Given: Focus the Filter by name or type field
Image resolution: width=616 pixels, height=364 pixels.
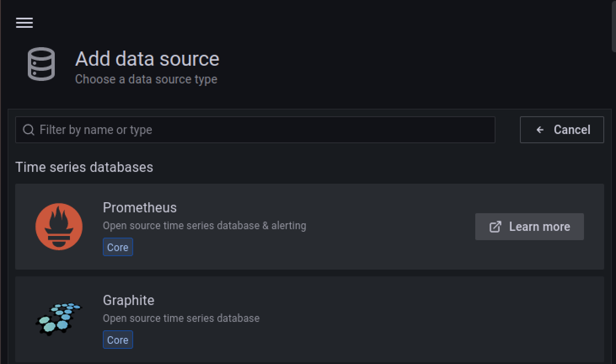Looking at the screenshot, I should pos(261,130).
